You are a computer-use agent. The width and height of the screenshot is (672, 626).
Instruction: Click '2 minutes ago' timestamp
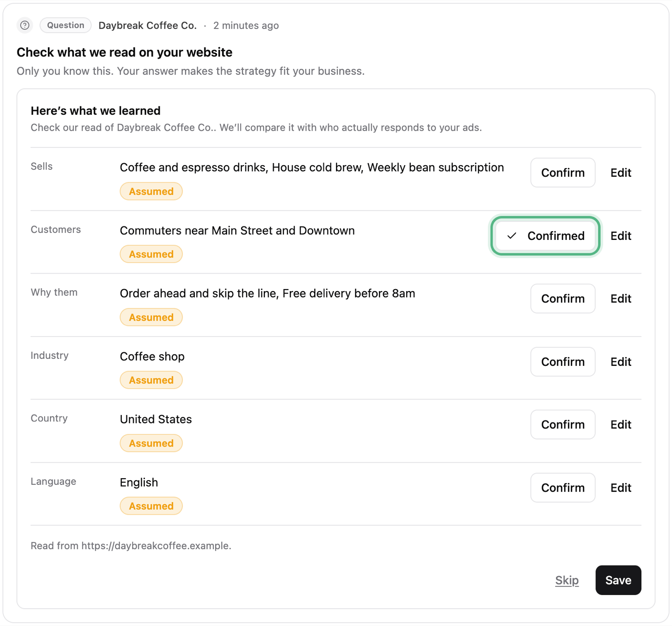coord(246,26)
